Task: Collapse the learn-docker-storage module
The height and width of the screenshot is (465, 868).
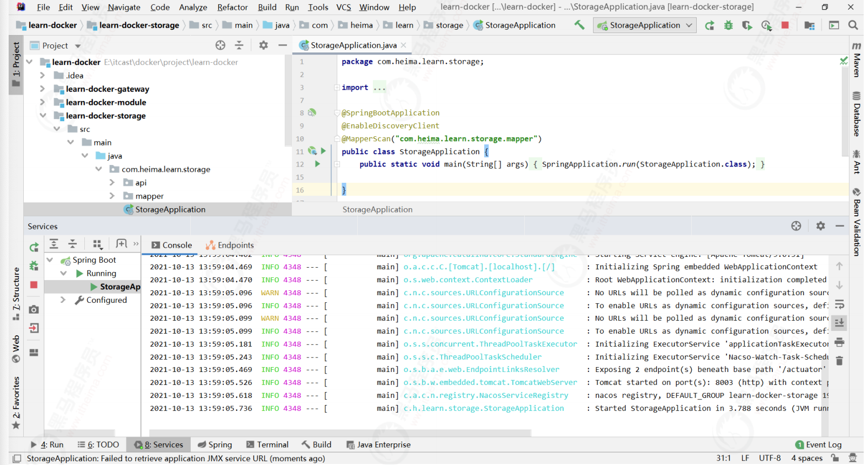Action: (43, 116)
